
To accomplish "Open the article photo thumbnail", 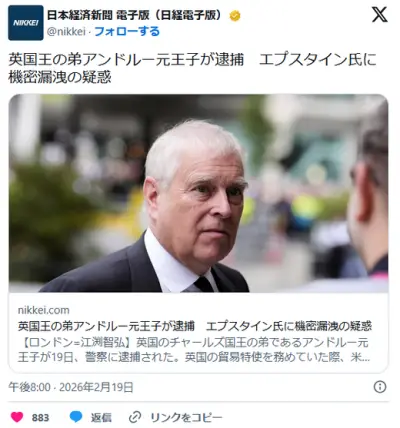I will point(198,193).
